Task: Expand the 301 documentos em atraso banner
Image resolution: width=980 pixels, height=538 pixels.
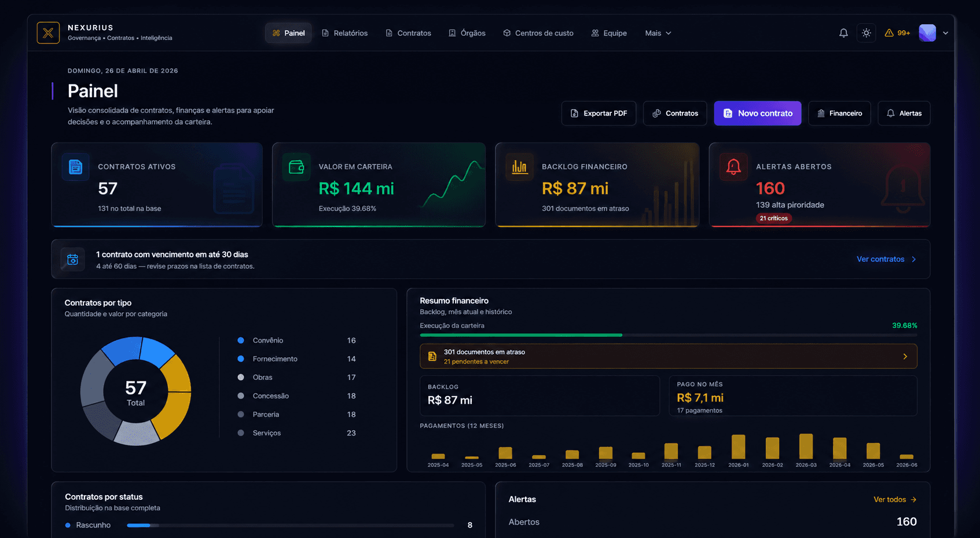Action: tap(668, 356)
